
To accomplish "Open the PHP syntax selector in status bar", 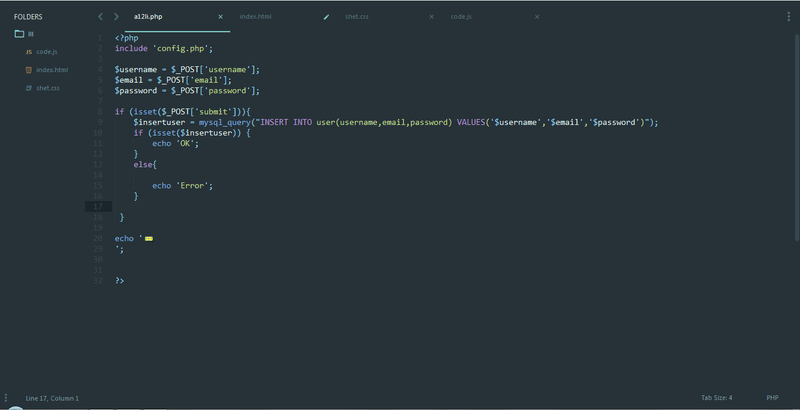I will [772, 397].
